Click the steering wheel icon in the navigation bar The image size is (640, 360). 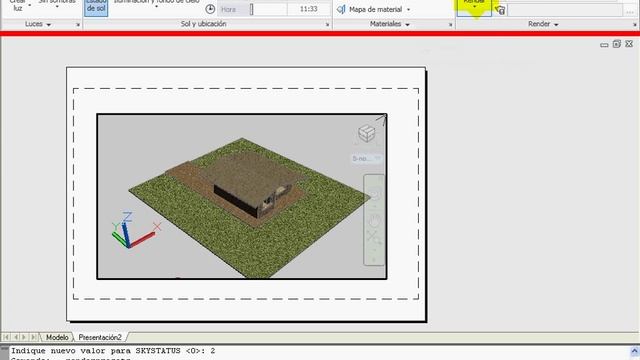click(374, 195)
